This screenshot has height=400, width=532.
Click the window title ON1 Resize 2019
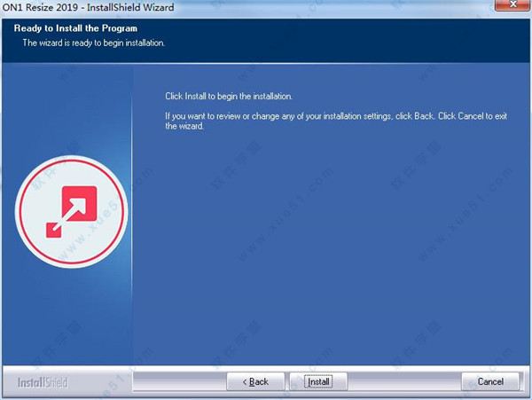coord(39,8)
